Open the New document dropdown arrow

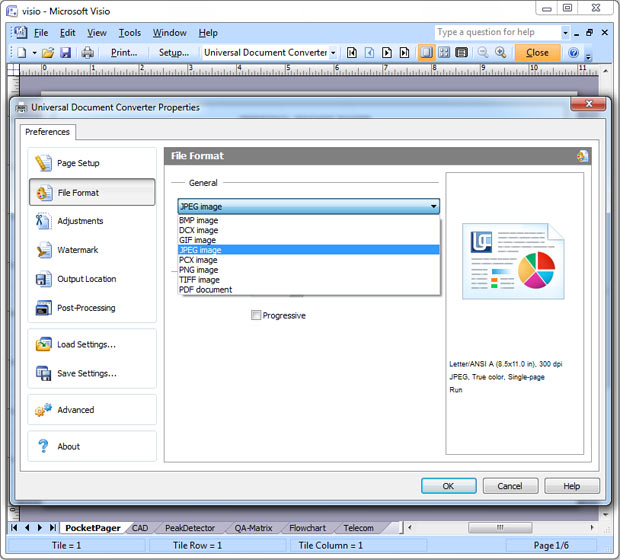pos(34,53)
